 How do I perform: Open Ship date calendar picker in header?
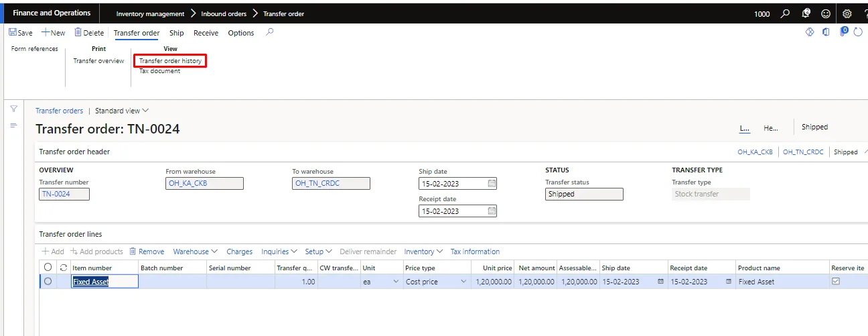coord(492,183)
